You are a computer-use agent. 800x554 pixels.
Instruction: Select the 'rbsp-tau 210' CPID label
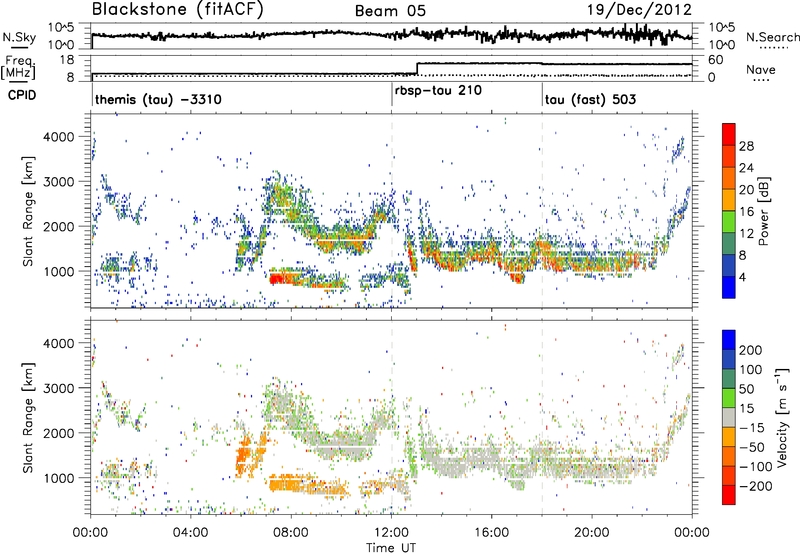[438, 91]
